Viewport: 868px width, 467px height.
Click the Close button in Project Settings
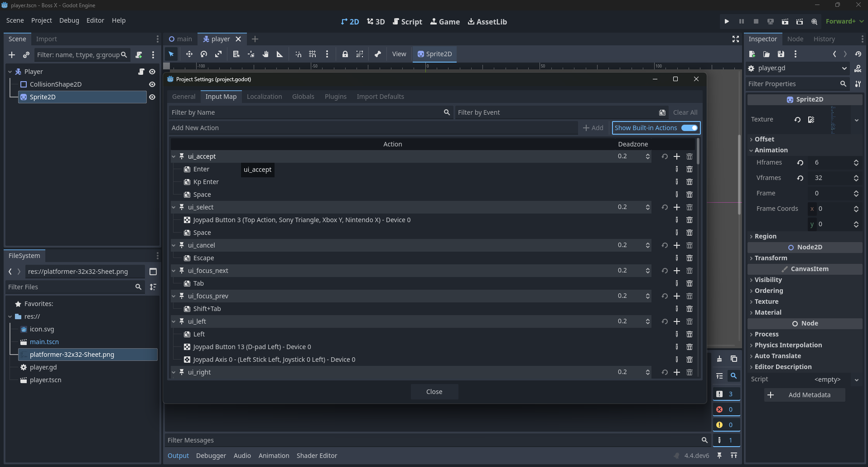pyautogui.click(x=434, y=392)
